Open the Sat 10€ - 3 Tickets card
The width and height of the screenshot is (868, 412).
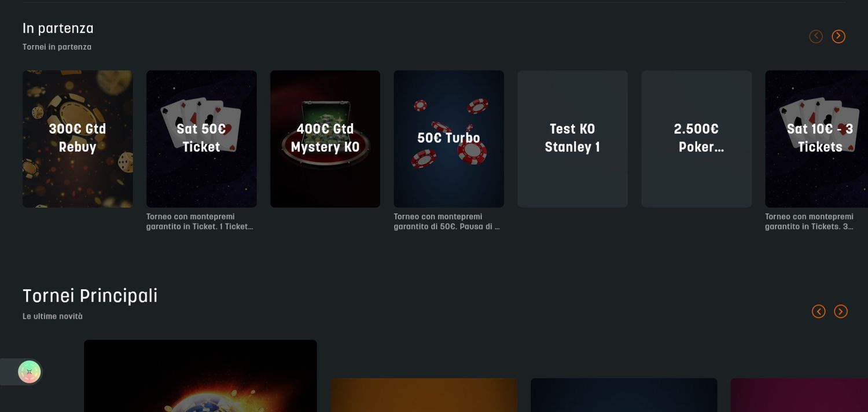(x=816, y=139)
